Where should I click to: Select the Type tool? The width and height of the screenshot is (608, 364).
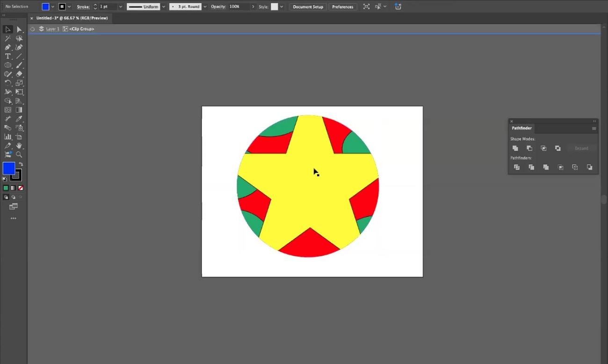click(x=8, y=56)
